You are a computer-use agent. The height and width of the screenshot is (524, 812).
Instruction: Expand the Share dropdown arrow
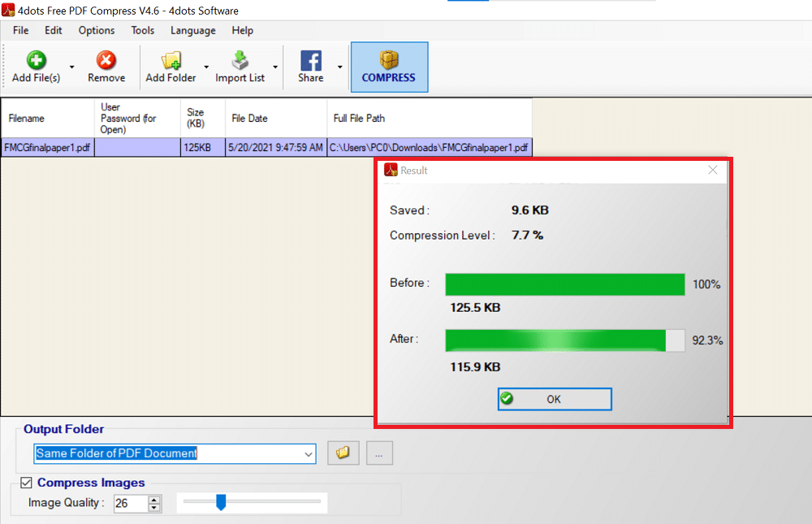pos(339,67)
